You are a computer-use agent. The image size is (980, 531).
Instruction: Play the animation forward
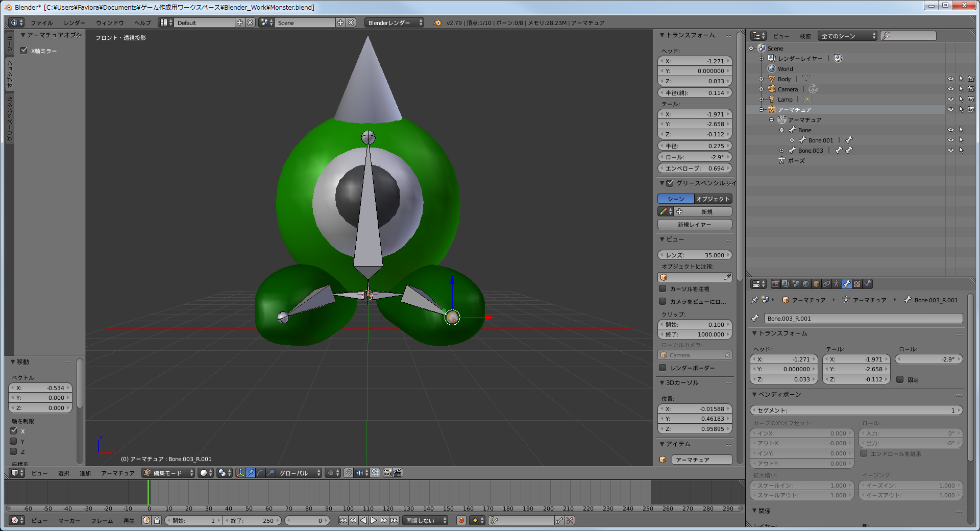[374, 520]
